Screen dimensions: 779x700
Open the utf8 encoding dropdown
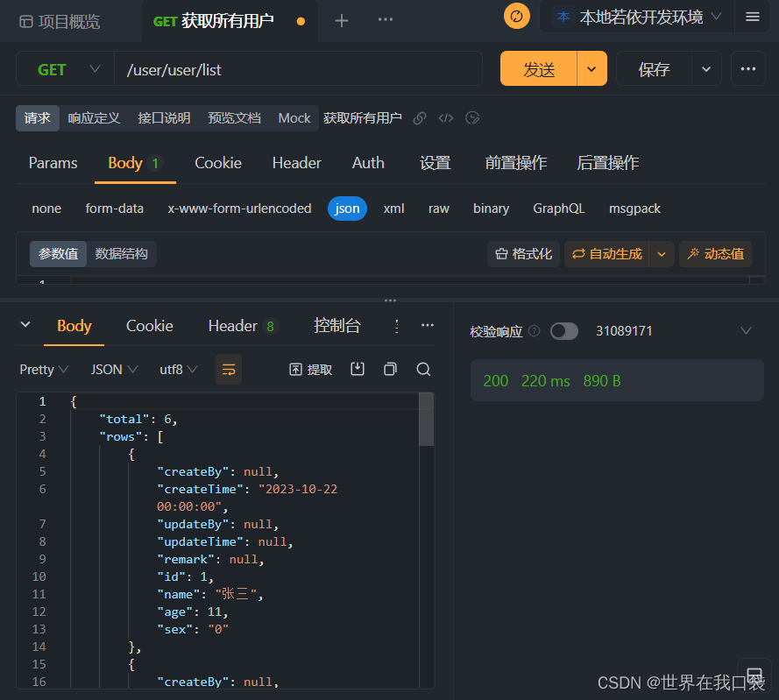tap(179, 369)
